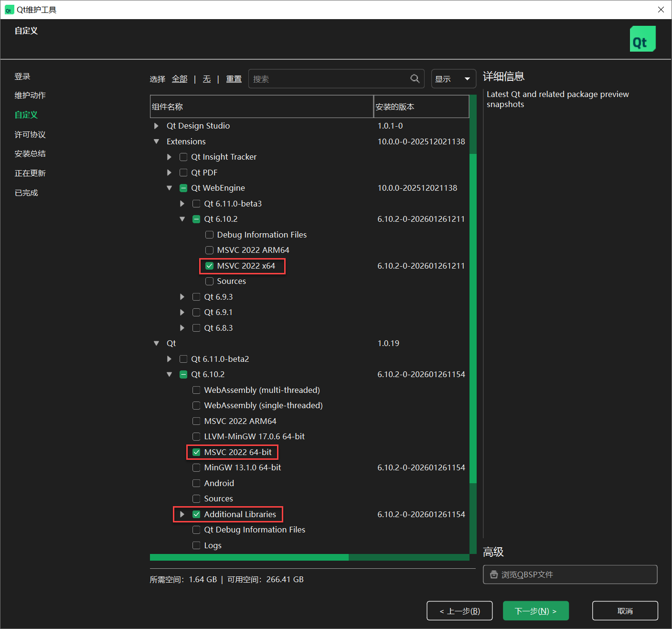The height and width of the screenshot is (629, 672).
Task: Tick WebAssembly (multi-threaded) checkbox
Action: [x=196, y=390]
